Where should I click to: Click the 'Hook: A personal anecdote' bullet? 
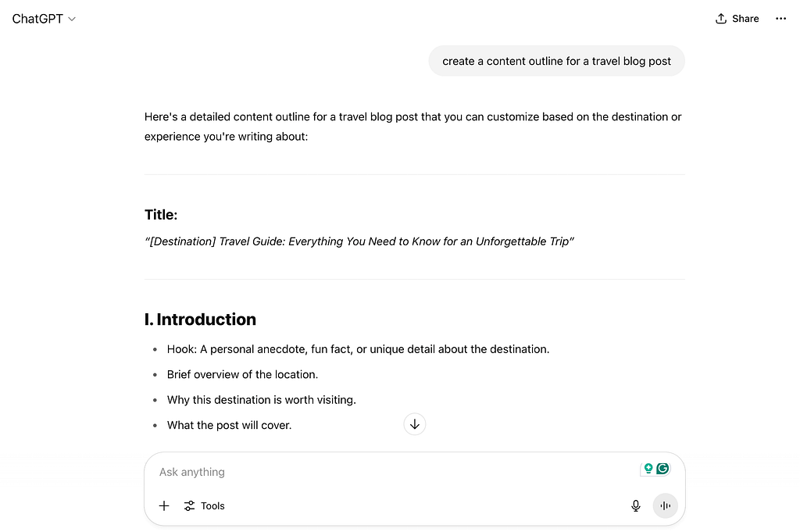[x=358, y=349]
